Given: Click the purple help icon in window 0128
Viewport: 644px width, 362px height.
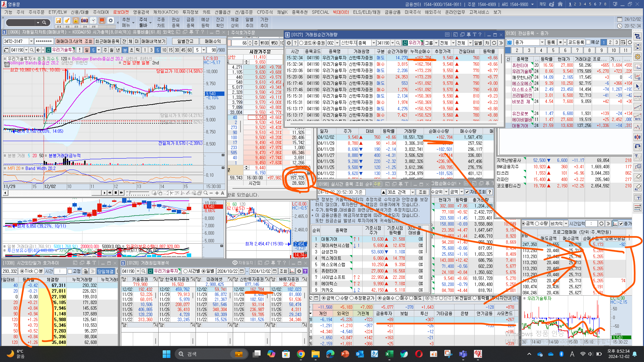Looking at the screenshot, I should 305,271.
